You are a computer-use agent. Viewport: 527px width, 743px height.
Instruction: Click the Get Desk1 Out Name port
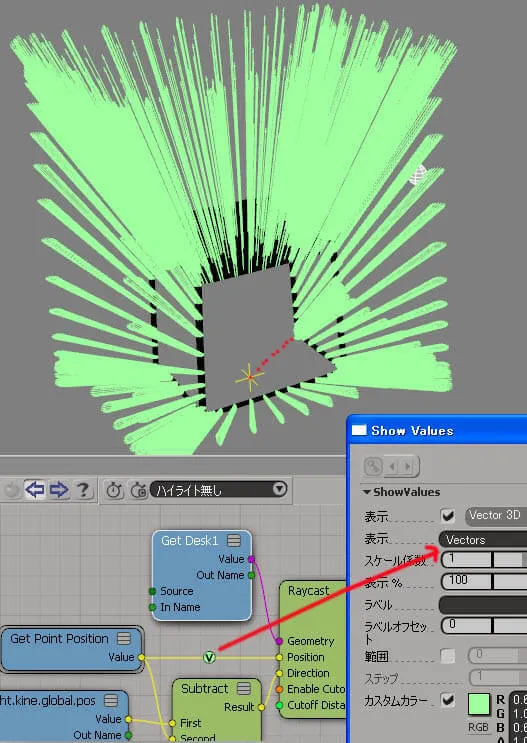click(x=251, y=575)
